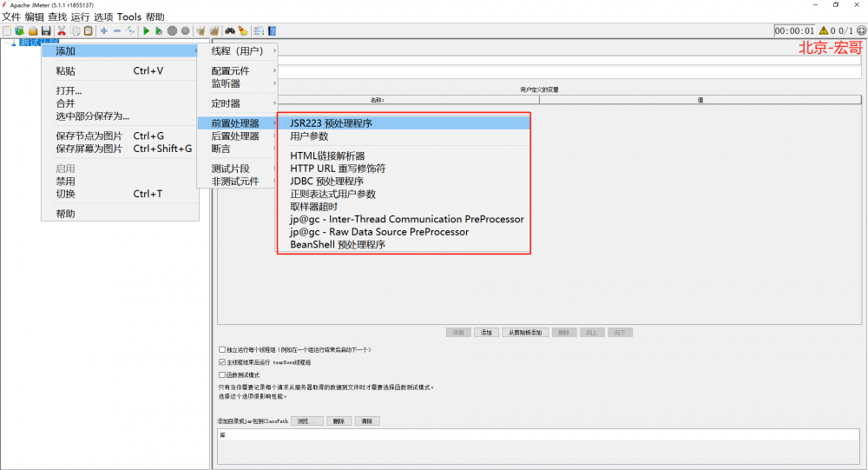Click the Paste clipboard icon
This screenshot has height=470, width=868.
[88, 31]
